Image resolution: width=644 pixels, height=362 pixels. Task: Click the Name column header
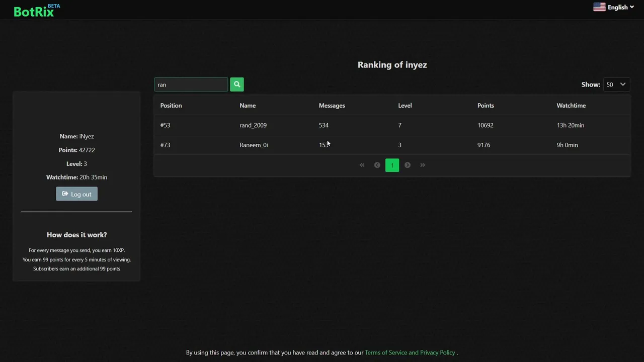coord(248,106)
